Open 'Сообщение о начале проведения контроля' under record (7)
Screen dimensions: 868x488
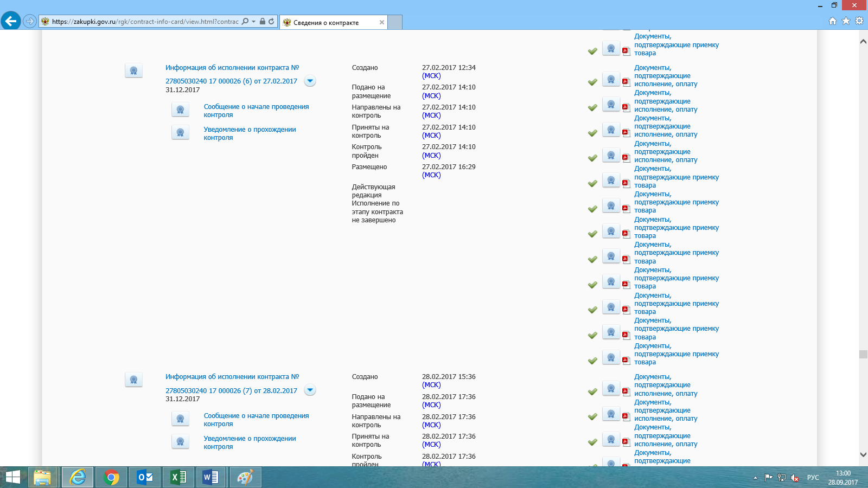pyautogui.click(x=256, y=420)
